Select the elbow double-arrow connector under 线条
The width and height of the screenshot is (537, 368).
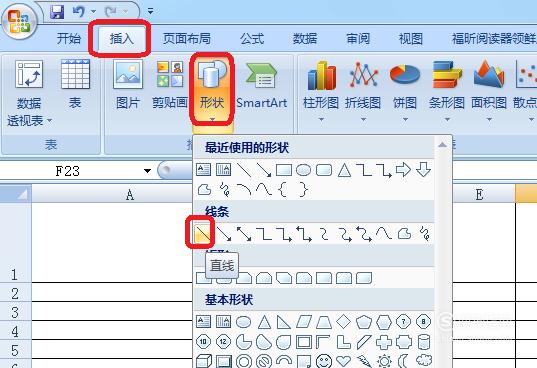pyautogui.click(x=304, y=234)
